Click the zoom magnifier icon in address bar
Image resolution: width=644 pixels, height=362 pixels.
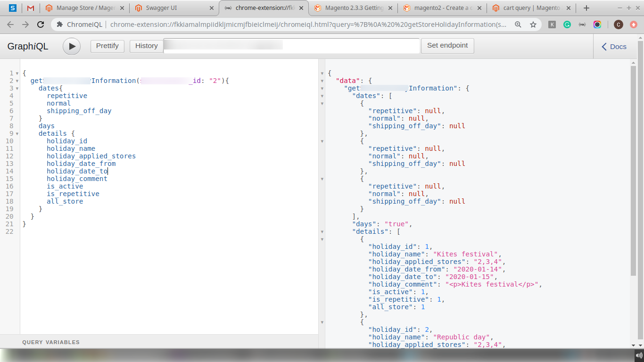tap(518, 25)
